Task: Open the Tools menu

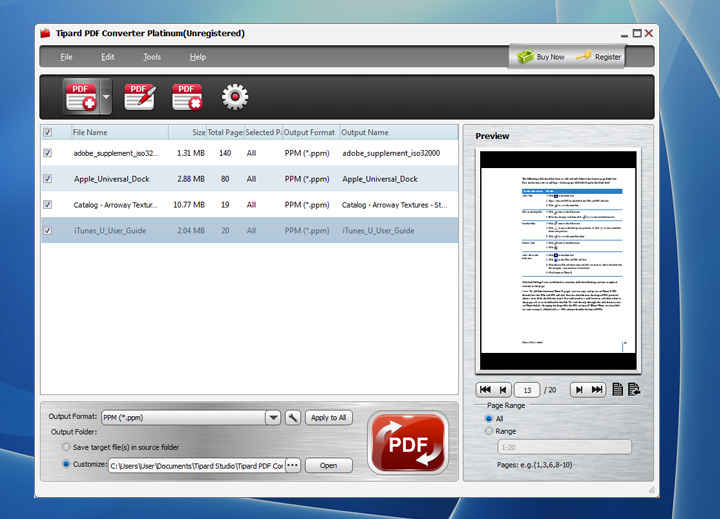Action: click(x=152, y=57)
